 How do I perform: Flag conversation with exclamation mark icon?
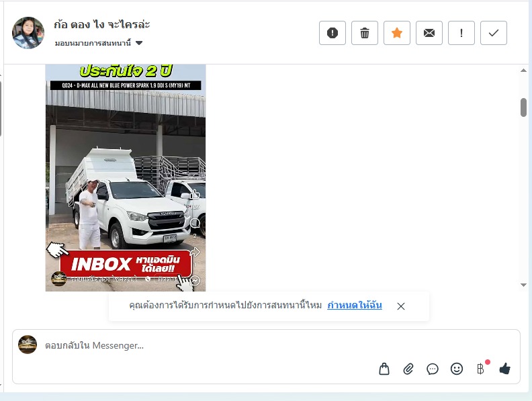point(461,33)
